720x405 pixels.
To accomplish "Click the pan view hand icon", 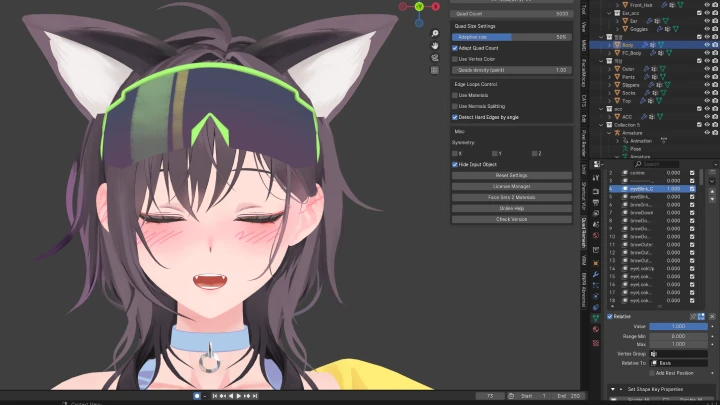I will (x=434, y=45).
